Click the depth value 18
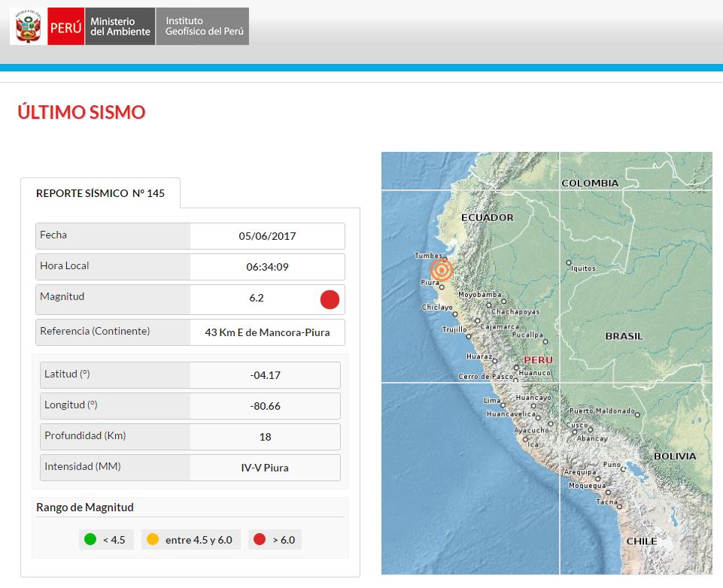 (x=265, y=438)
